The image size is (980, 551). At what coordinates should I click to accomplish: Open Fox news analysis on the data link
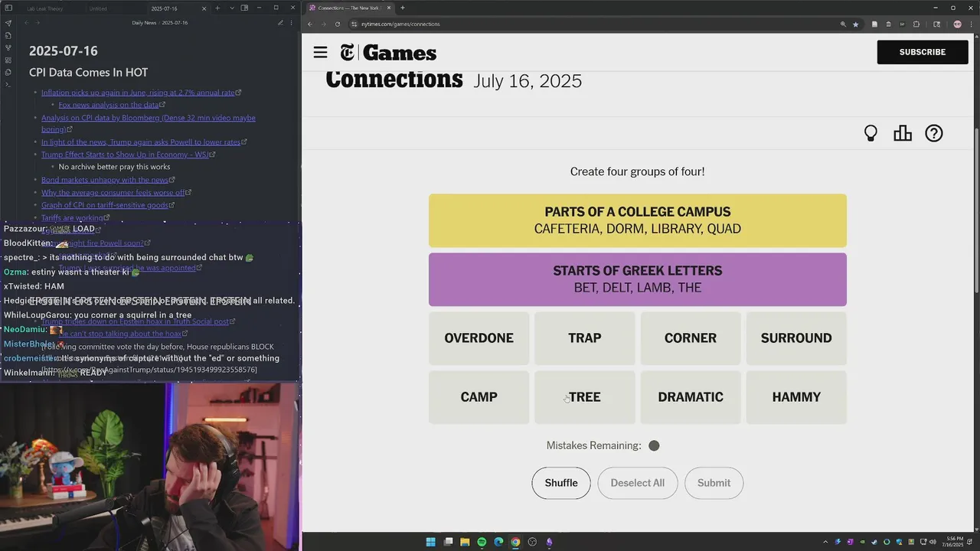pos(109,105)
